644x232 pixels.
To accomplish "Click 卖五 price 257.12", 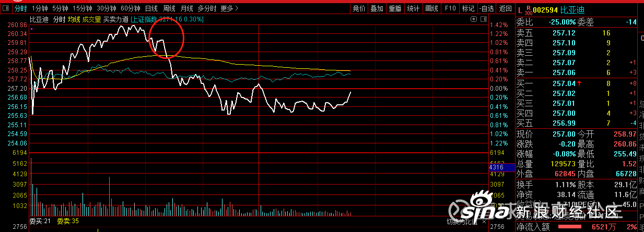I will pos(564,33).
